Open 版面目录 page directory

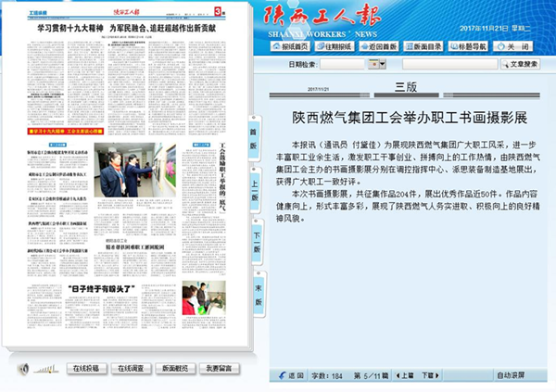tap(423, 46)
